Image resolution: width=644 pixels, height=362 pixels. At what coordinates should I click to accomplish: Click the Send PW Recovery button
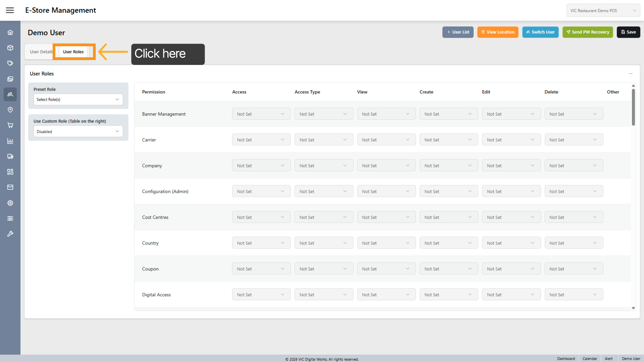click(587, 32)
